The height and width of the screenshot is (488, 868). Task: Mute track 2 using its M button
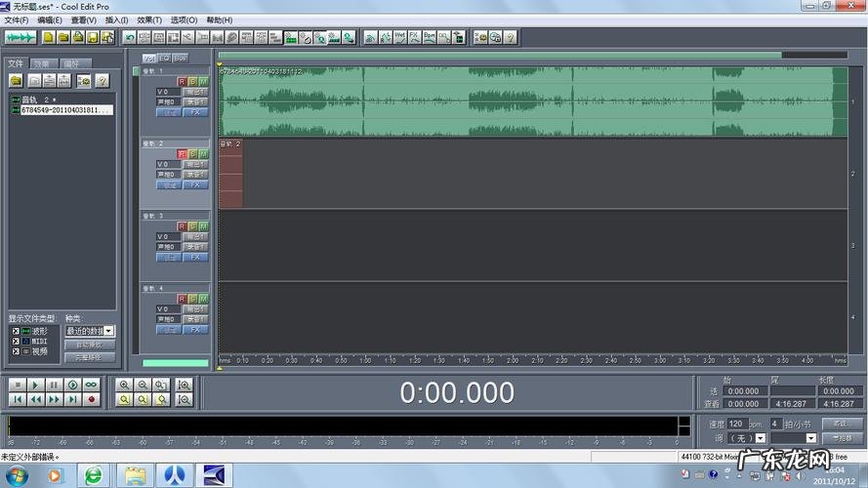click(203, 153)
